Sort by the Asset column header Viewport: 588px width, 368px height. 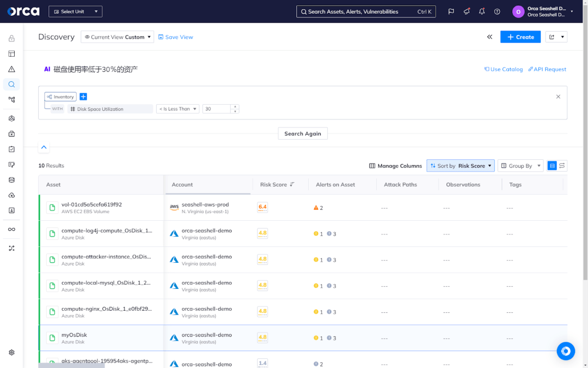point(53,185)
